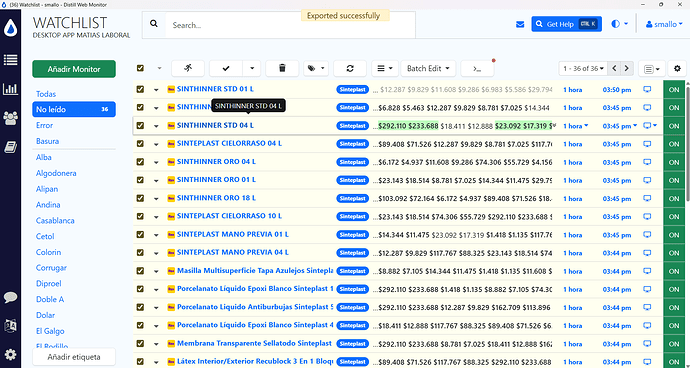
Task: Open the smallo account dropdown
Action: pyautogui.click(x=664, y=24)
